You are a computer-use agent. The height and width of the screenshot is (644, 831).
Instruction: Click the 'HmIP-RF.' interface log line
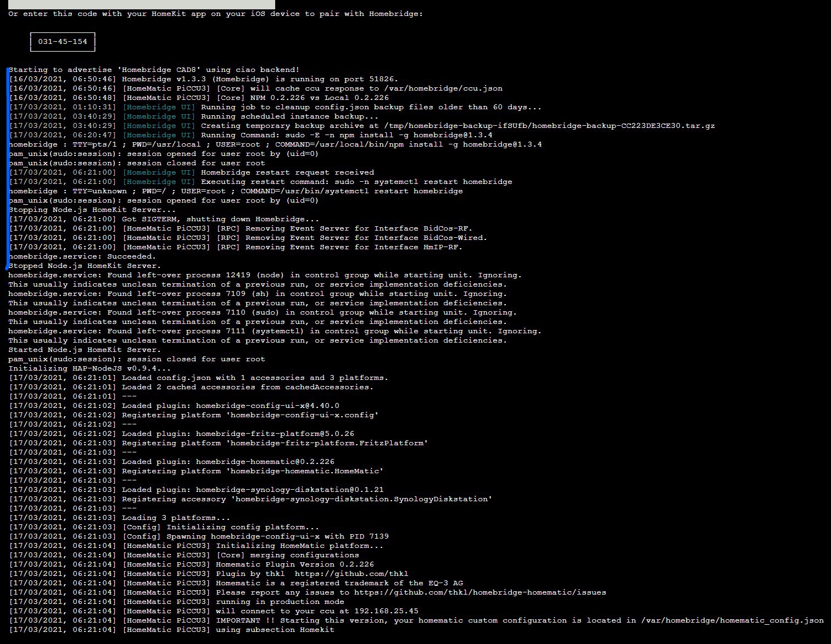[x=236, y=247]
